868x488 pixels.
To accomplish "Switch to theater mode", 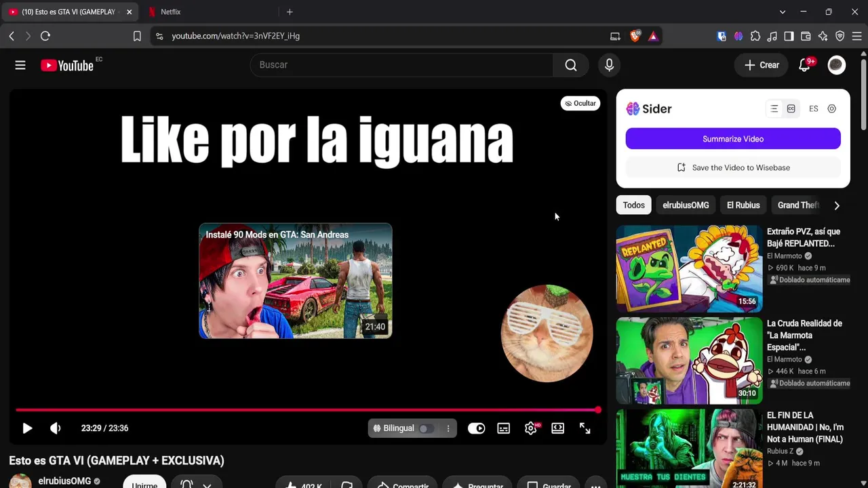I will point(557,428).
